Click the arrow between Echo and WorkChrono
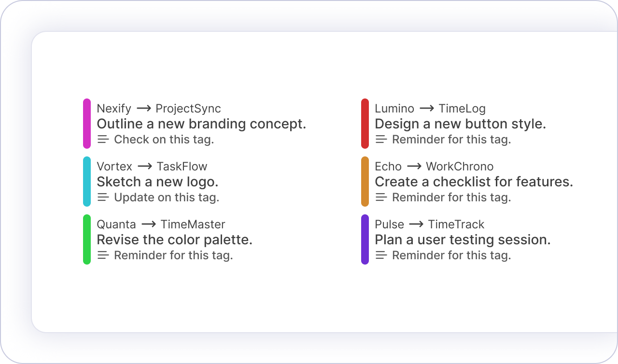The image size is (618, 364). point(414,167)
